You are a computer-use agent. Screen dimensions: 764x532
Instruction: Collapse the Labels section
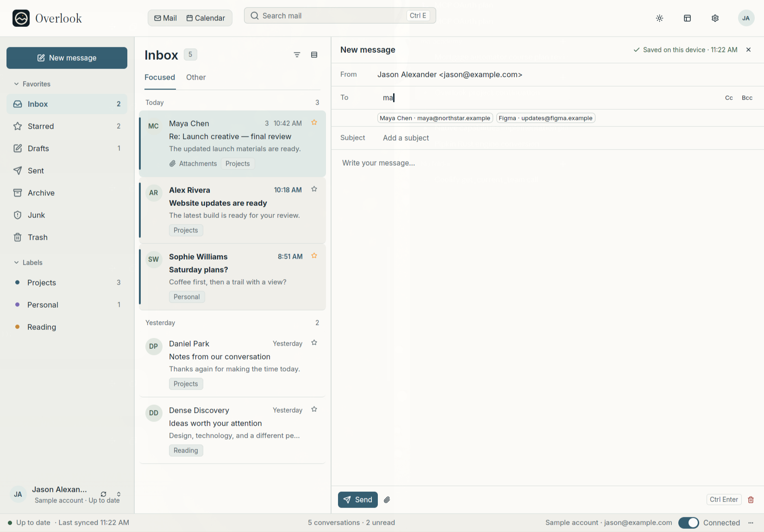(28, 262)
